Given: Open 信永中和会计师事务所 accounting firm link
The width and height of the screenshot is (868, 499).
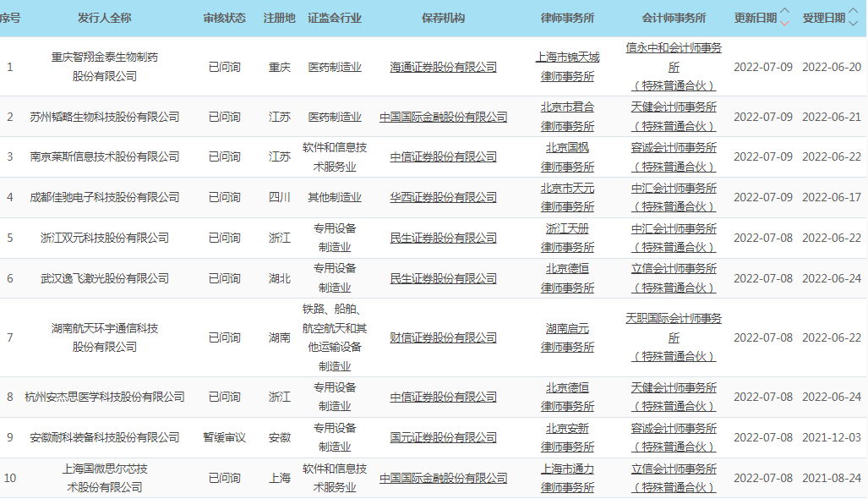Looking at the screenshot, I should [x=674, y=58].
